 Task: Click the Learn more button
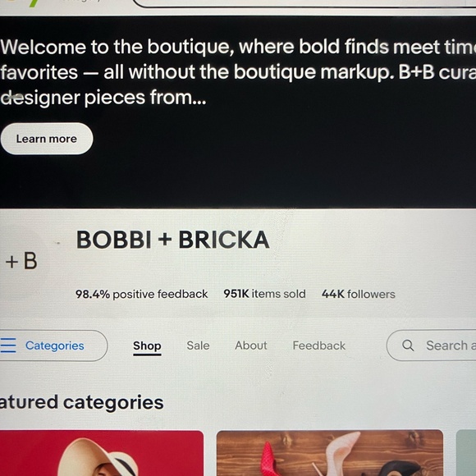tap(47, 139)
